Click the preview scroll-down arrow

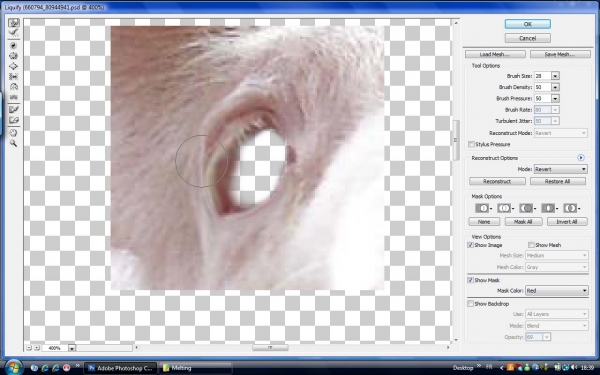456,340
